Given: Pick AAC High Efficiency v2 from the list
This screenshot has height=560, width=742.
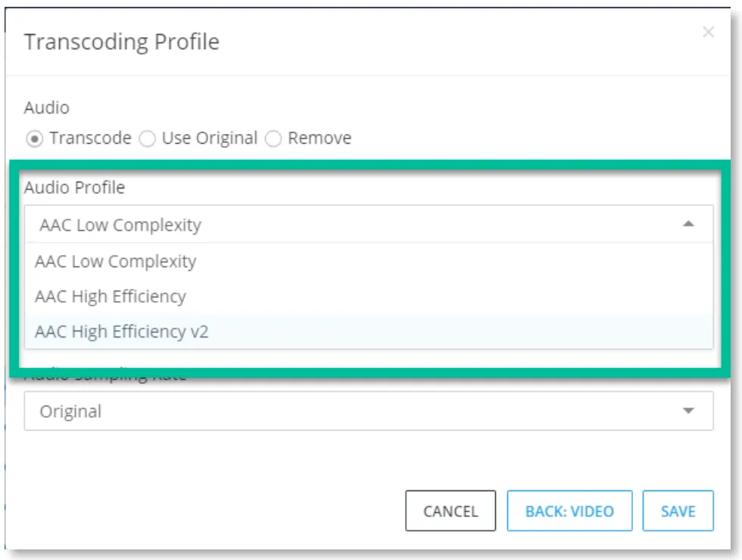Looking at the screenshot, I should [369, 331].
